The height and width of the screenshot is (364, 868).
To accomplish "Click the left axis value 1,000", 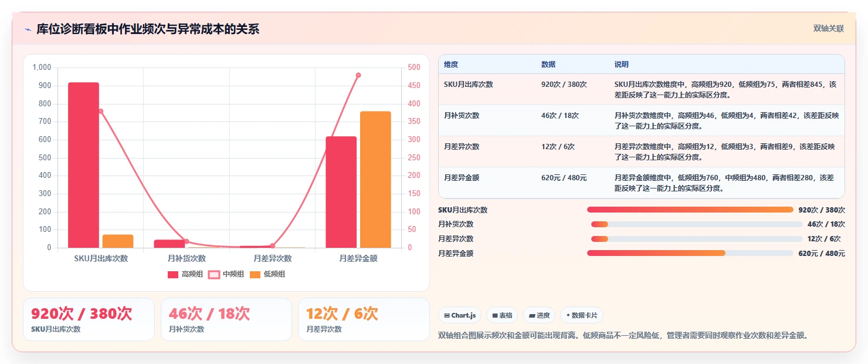I will [x=42, y=68].
